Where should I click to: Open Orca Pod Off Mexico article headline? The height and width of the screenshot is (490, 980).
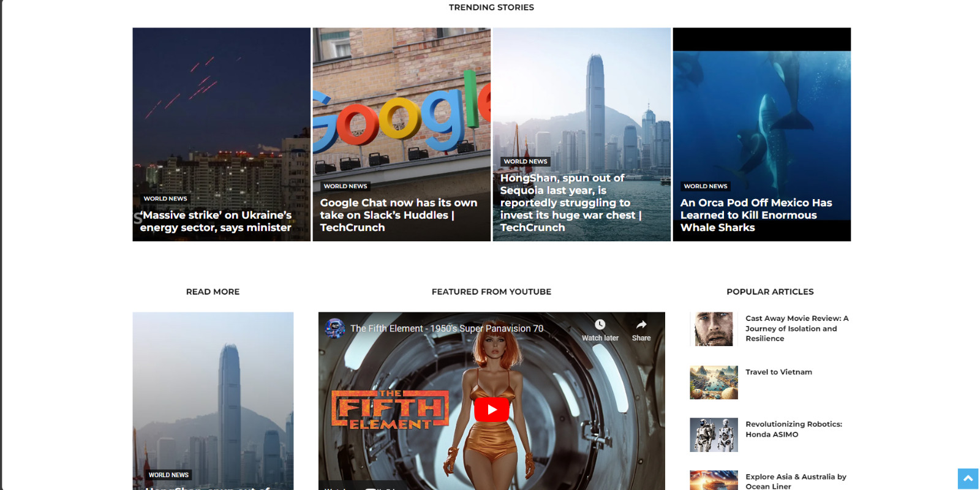pos(756,215)
